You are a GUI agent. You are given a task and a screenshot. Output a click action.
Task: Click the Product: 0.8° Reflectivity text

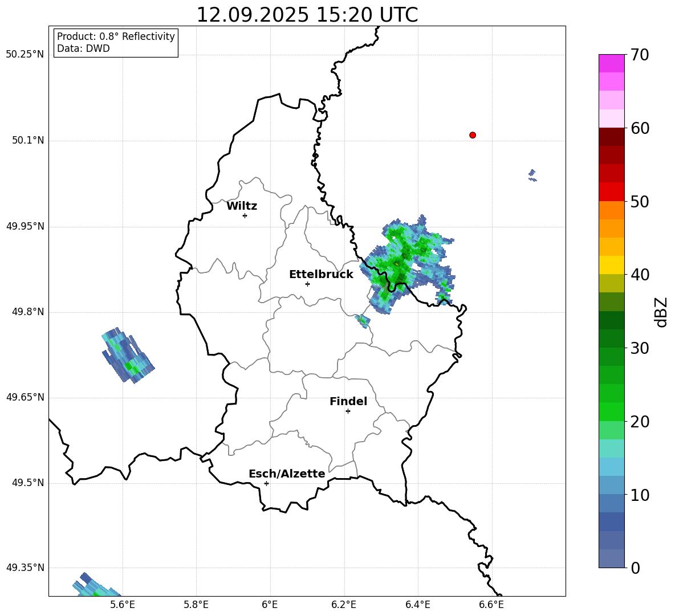point(116,36)
